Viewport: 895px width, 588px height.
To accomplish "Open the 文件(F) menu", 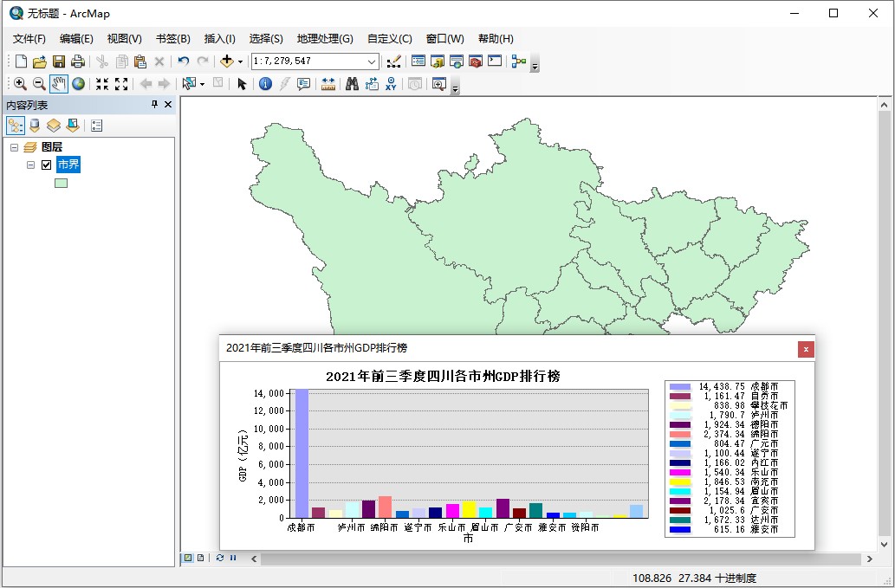I will coord(29,38).
